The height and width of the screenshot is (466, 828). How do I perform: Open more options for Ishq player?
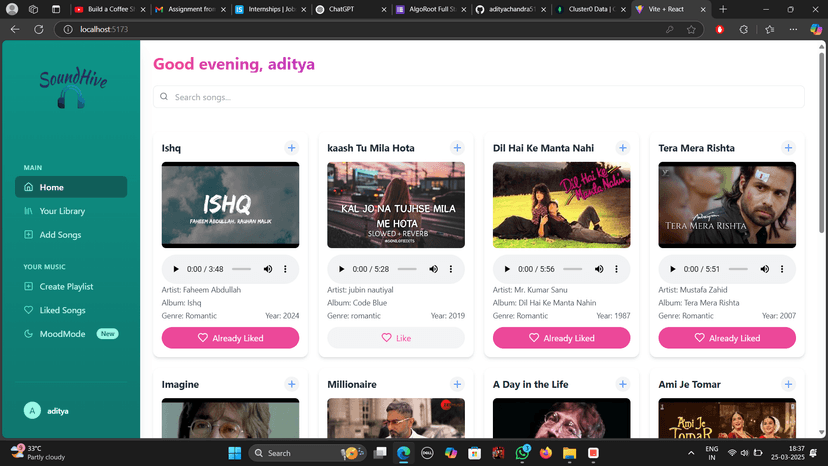tap(285, 269)
